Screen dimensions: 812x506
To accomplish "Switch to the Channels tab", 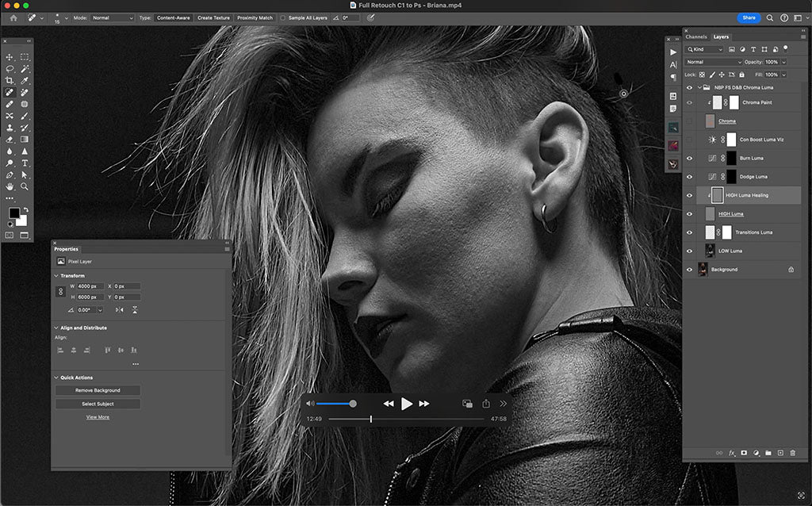I will point(696,36).
